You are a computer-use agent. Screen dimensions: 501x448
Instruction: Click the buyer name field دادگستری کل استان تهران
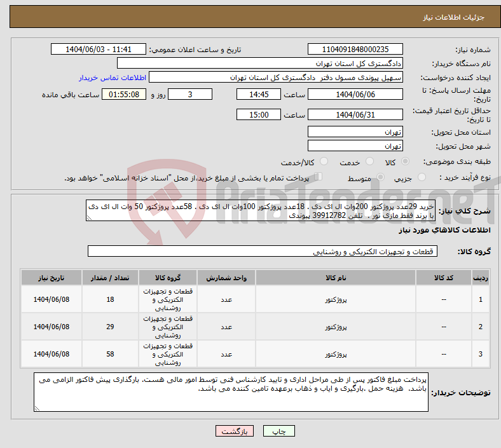click(260, 63)
